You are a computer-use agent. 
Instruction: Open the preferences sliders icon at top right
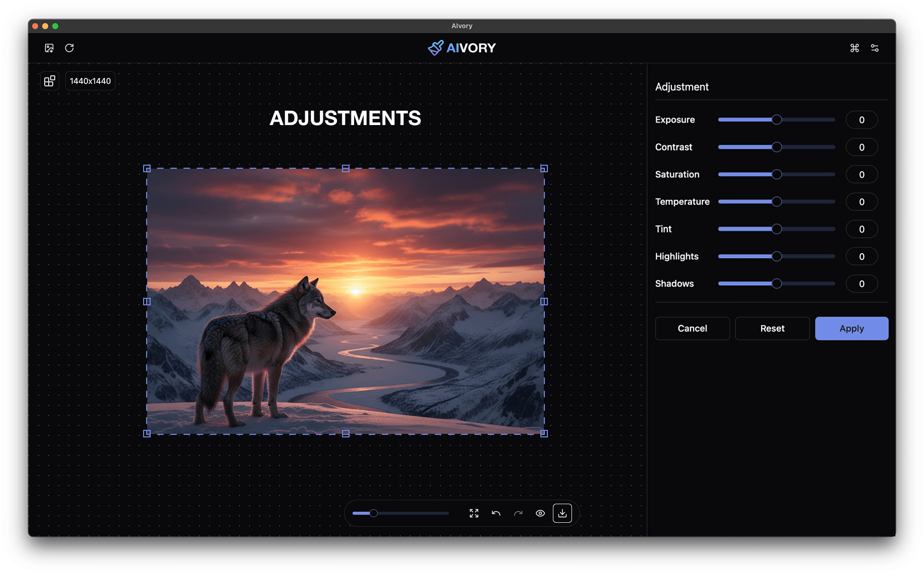[875, 48]
